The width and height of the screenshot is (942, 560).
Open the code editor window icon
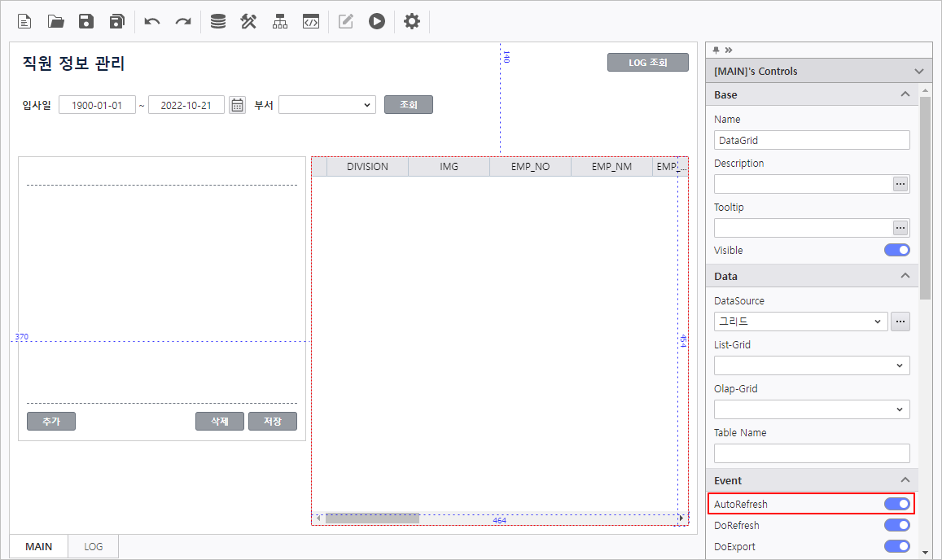[310, 21]
